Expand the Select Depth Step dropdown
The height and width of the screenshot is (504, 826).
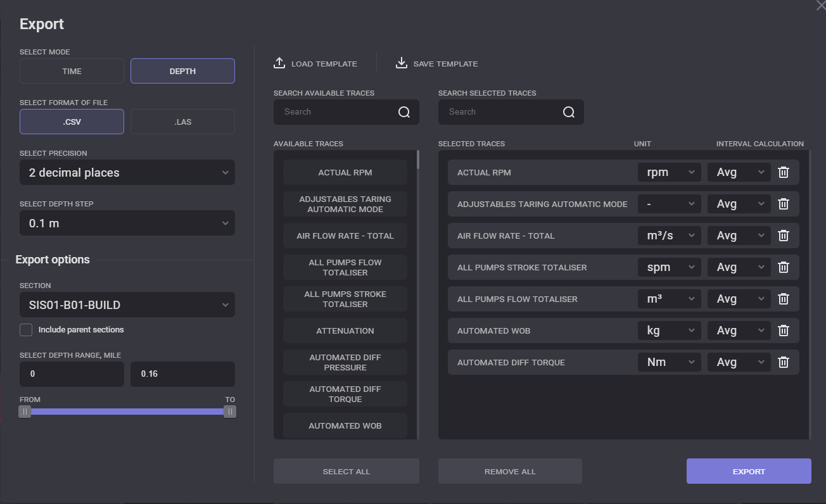(127, 223)
